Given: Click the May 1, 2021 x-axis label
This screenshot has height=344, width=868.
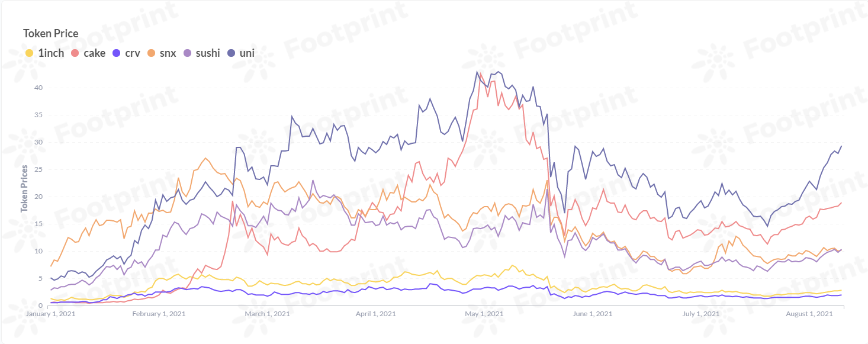Looking at the screenshot, I should click(x=484, y=314).
